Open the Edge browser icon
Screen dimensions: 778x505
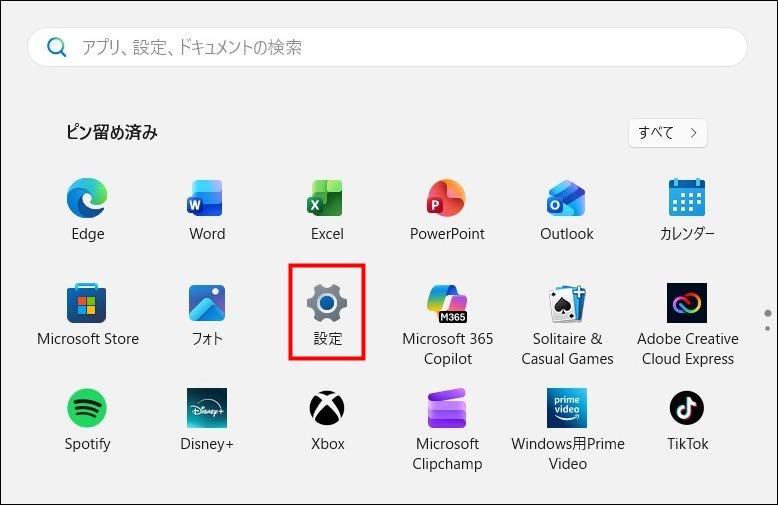(x=88, y=200)
